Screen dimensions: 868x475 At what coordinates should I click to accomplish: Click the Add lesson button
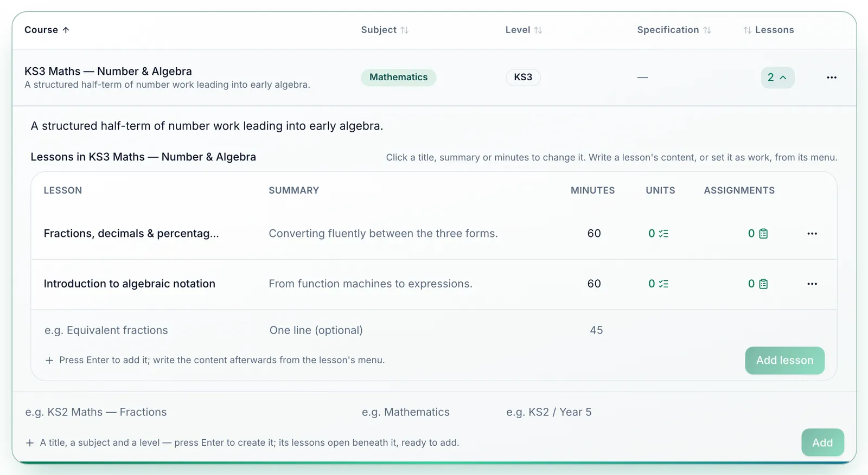click(784, 361)
